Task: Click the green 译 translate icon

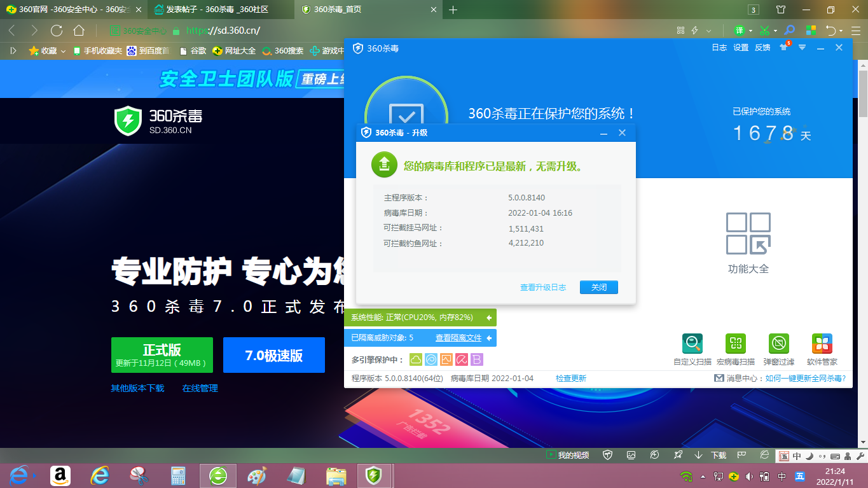Action: click(739, 30)
